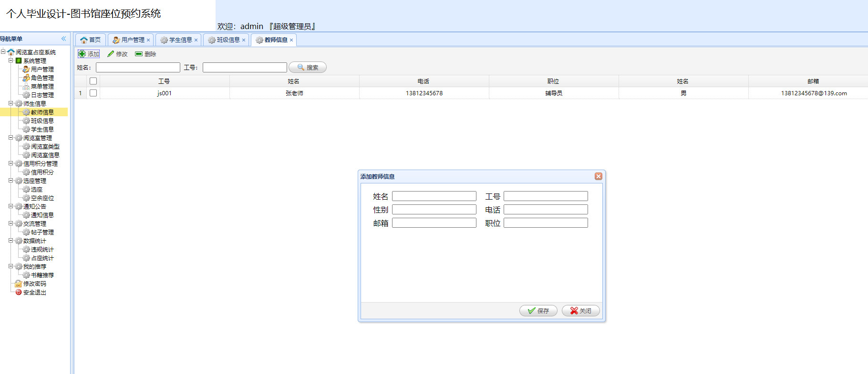Close the 教师信息 tab
This screenshot has width=868, height=374.
click(291, 40)
